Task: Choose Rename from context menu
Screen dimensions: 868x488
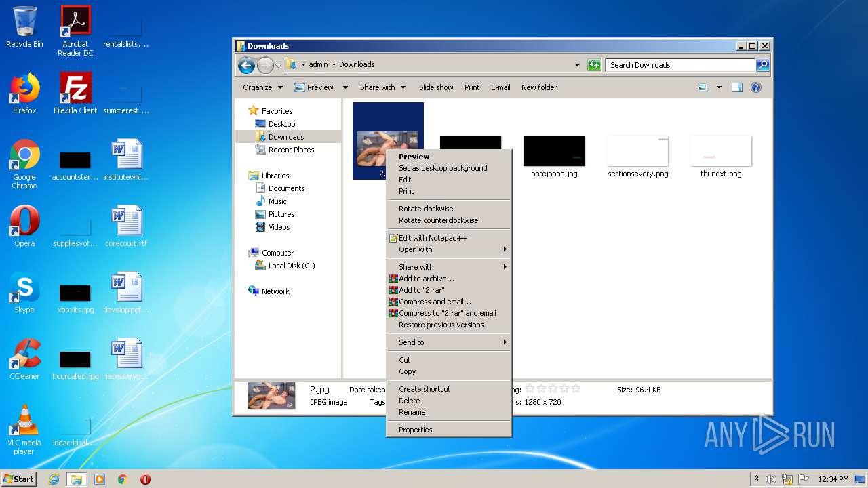Action: [449, 412]
